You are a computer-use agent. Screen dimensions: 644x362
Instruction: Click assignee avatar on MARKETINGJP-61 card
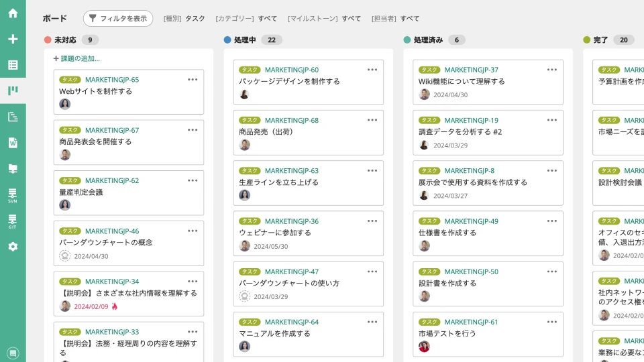click(424, 347)
